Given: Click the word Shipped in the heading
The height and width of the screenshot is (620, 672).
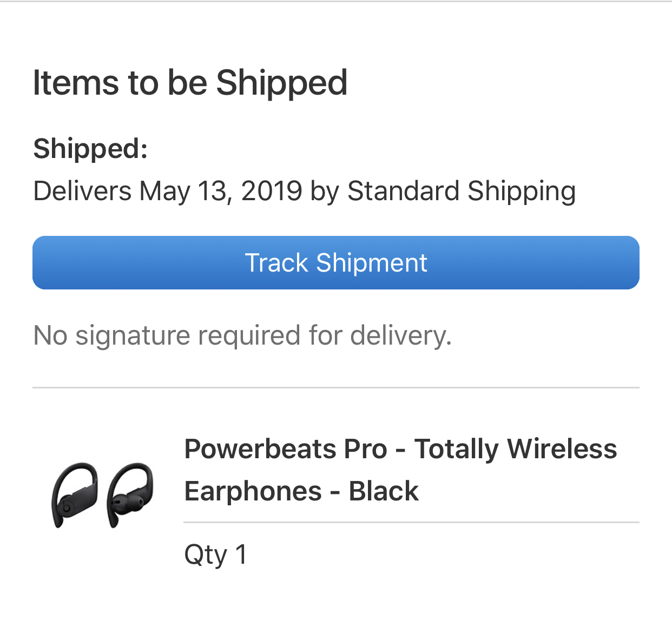Looking at the screenshot, I should click(x=281, y=83).
